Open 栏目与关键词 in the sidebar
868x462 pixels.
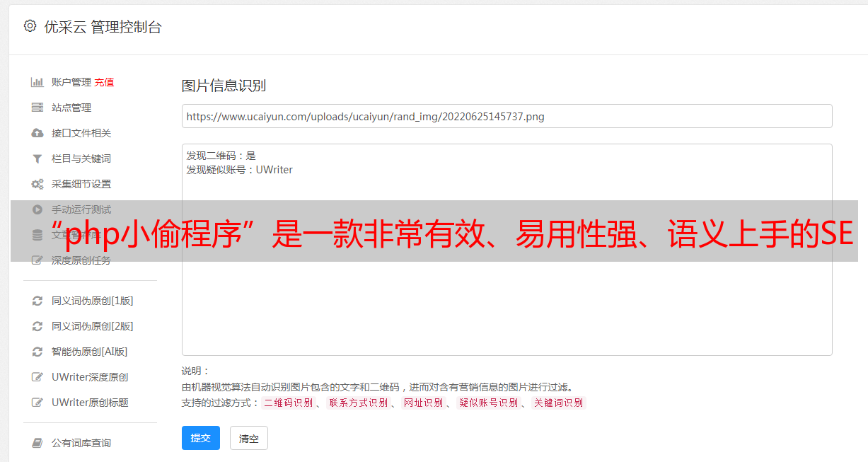tap(81, 158)
